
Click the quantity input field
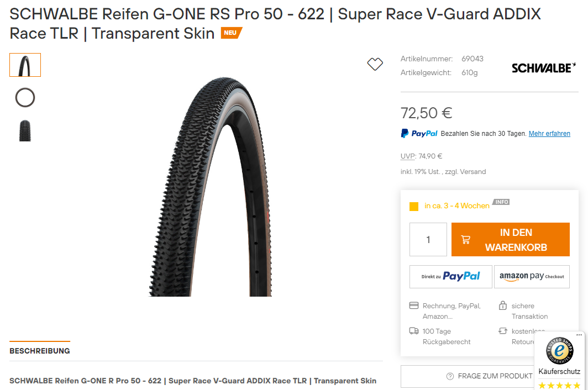(428, 240)
